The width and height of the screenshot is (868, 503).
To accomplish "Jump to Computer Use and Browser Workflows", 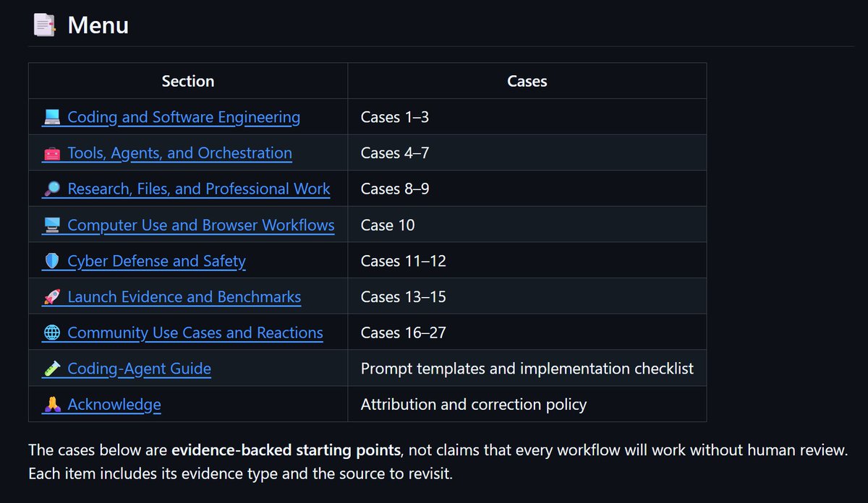I will [201, 225].
